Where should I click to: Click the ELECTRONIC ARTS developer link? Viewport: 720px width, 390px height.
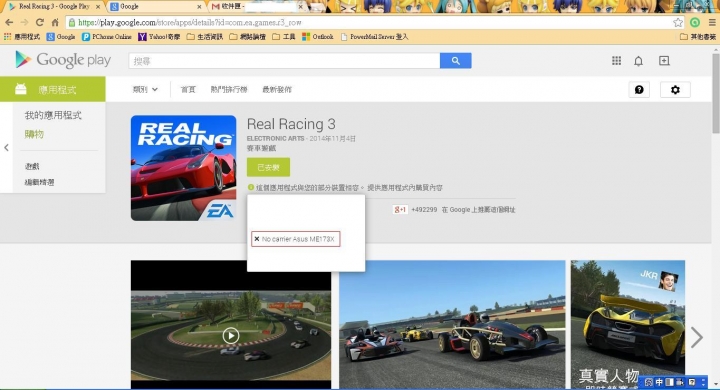coord(276,138)
